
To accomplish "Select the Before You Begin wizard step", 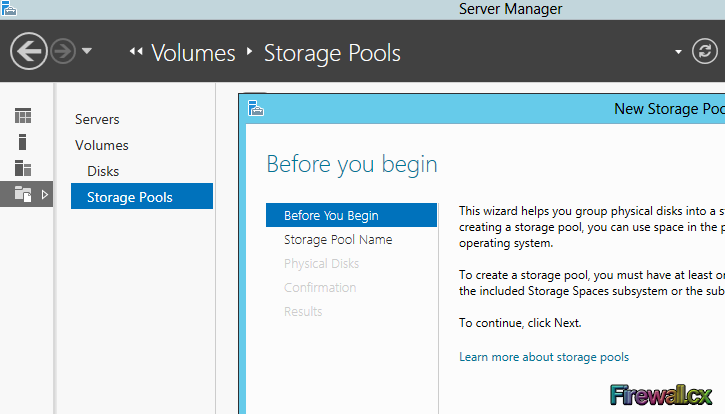I will (351, 215).
